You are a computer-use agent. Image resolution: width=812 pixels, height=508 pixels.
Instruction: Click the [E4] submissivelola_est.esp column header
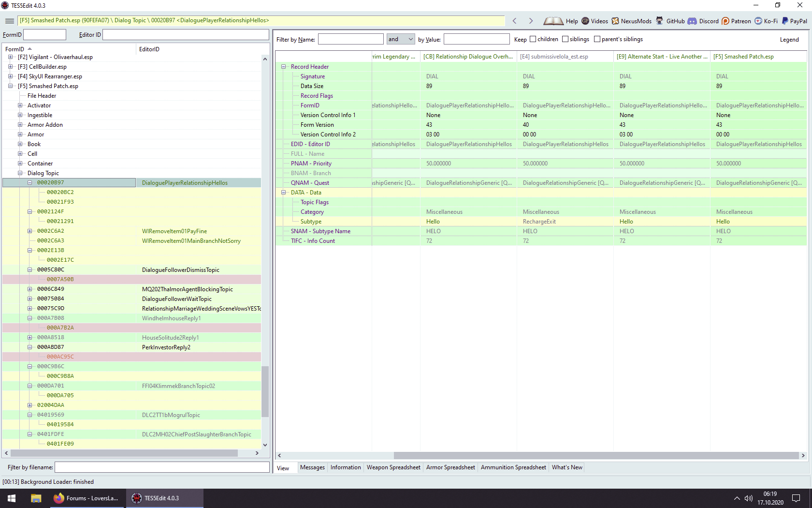point(565,57)
